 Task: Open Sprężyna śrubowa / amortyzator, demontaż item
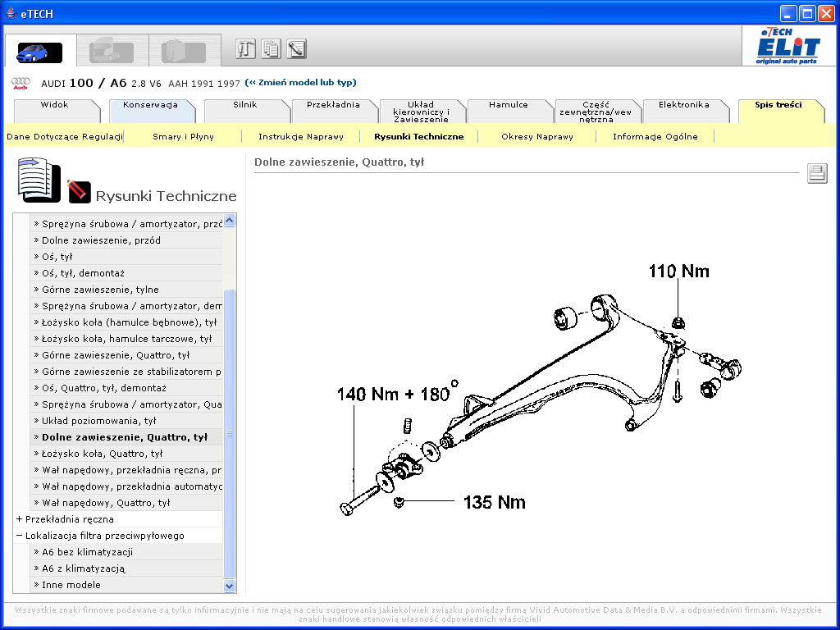[x=126, y=306]
